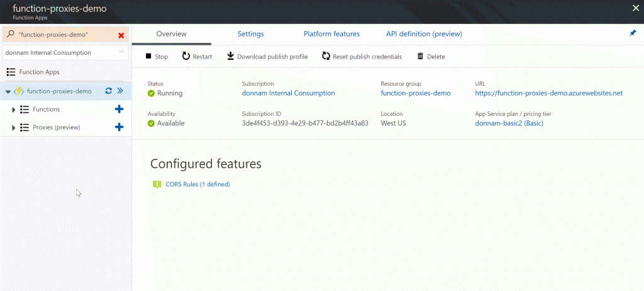Add a new function with plus icon

click(x=119, y=110)
